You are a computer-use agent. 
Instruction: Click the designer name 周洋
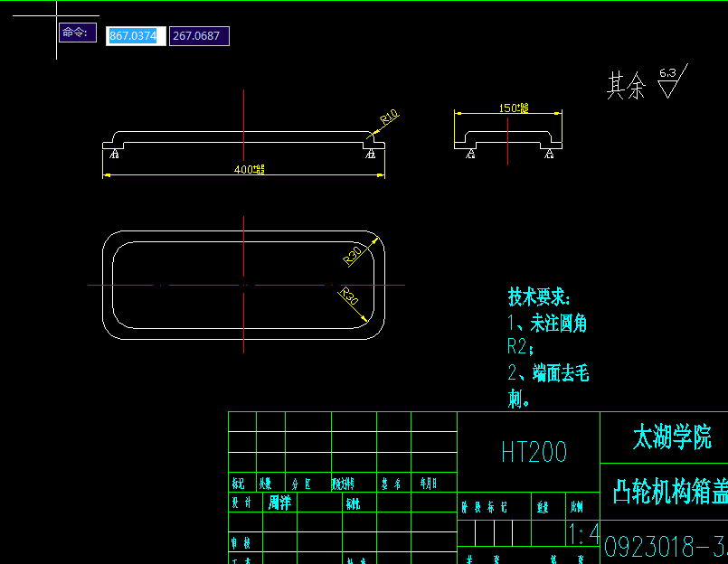[279, 503]
